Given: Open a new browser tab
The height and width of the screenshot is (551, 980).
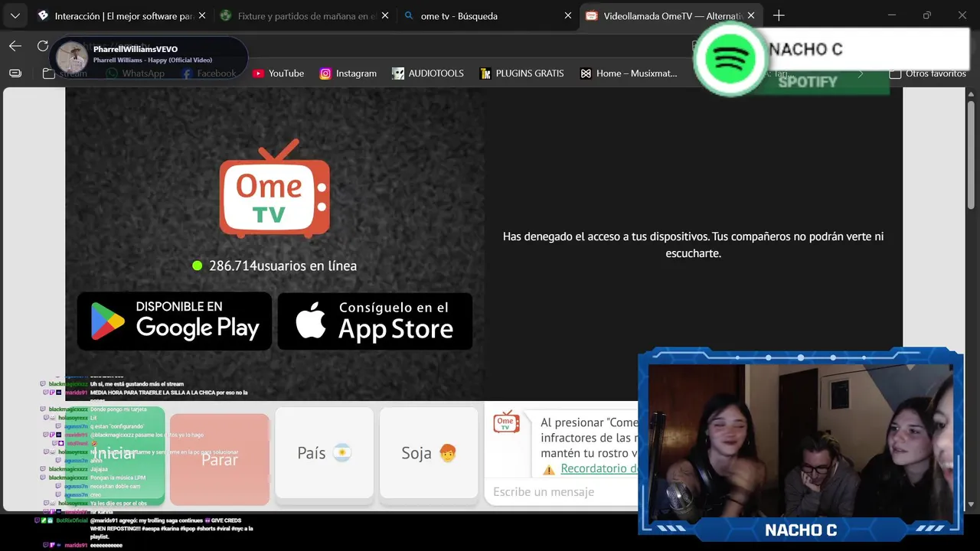Looking at the screenshot, I should [x=779, y=15].
